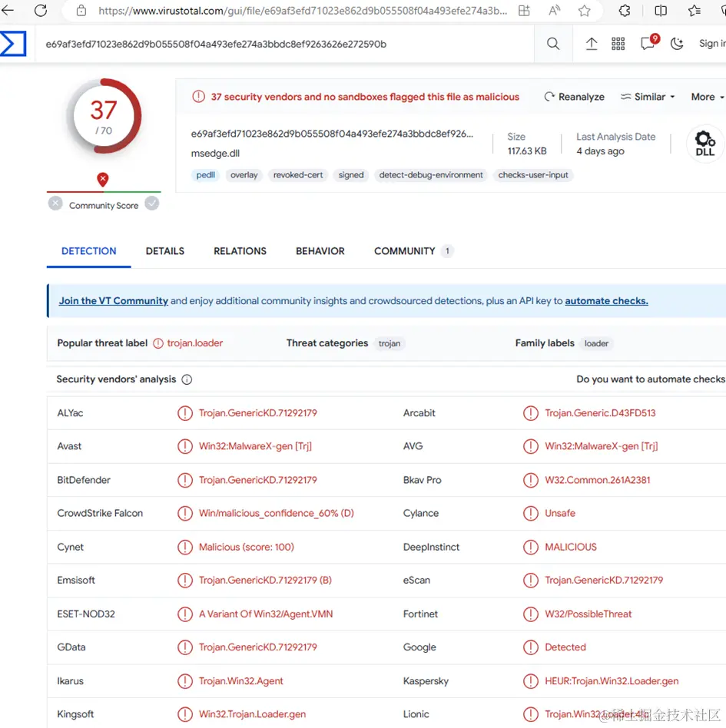The height and width of the screenshot is (728, 726).
Task: Open the VirusTotal apps grid icon
Action: pyautogui.click(x=618, y=44)
